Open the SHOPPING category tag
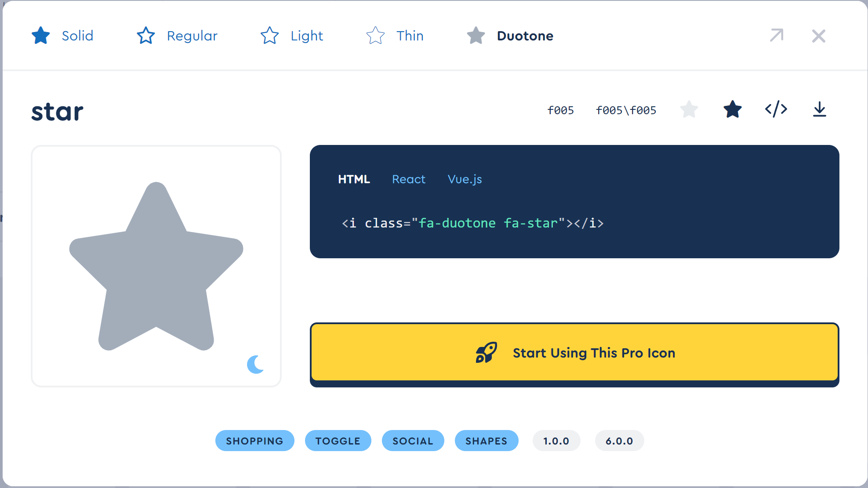 click(254, 441)
